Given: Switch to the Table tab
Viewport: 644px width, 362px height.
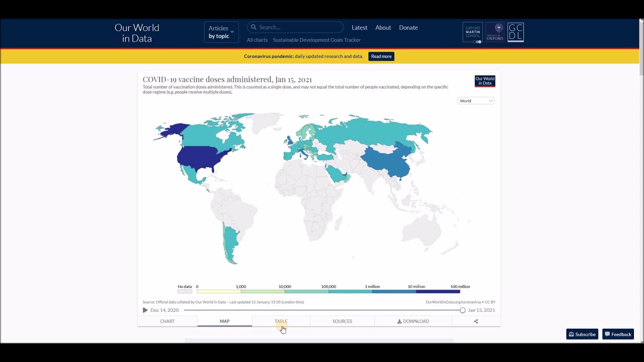Looking at the screenshot, I should pos(281,321).
